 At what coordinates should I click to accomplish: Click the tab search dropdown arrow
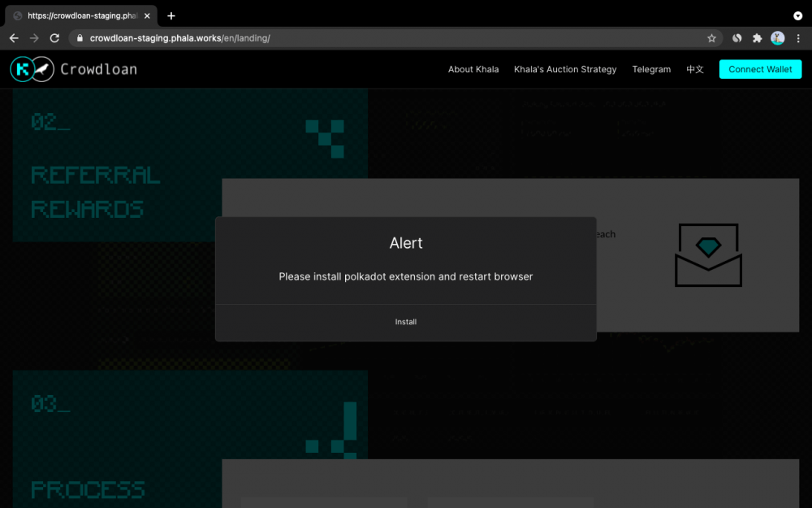[x=797, y=16]
